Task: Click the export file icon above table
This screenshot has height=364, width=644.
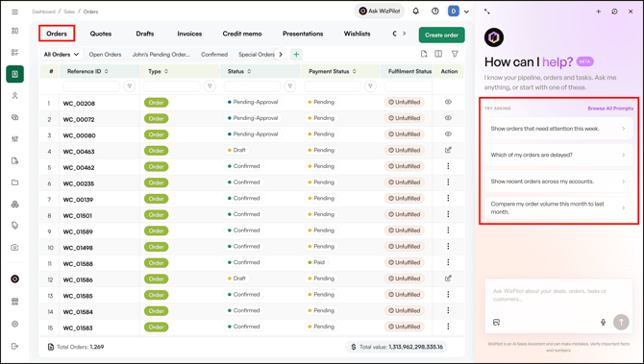Action: pos(424,54)
